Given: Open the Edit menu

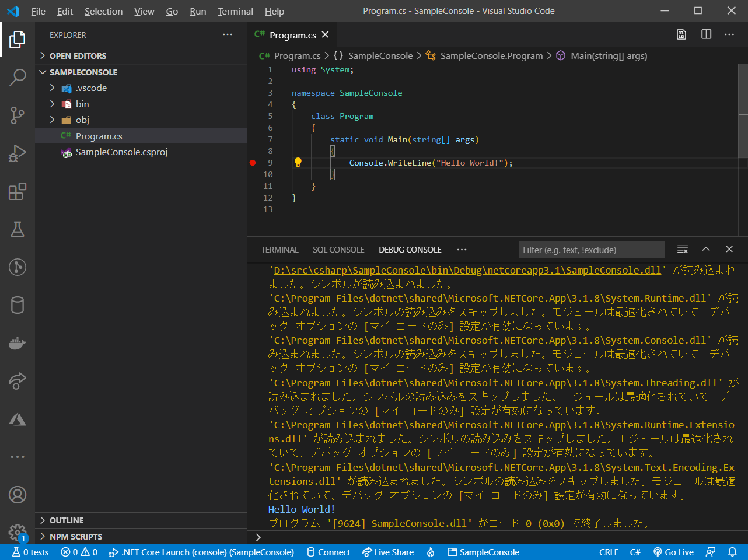Looking at the screenshot, I should 65,11.
